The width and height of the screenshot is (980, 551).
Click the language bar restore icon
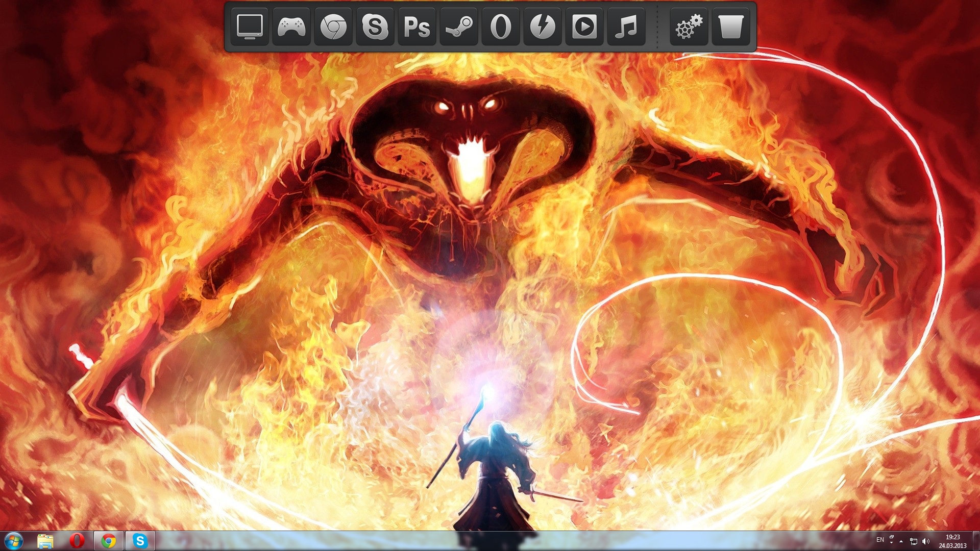(x=892, y=537)
